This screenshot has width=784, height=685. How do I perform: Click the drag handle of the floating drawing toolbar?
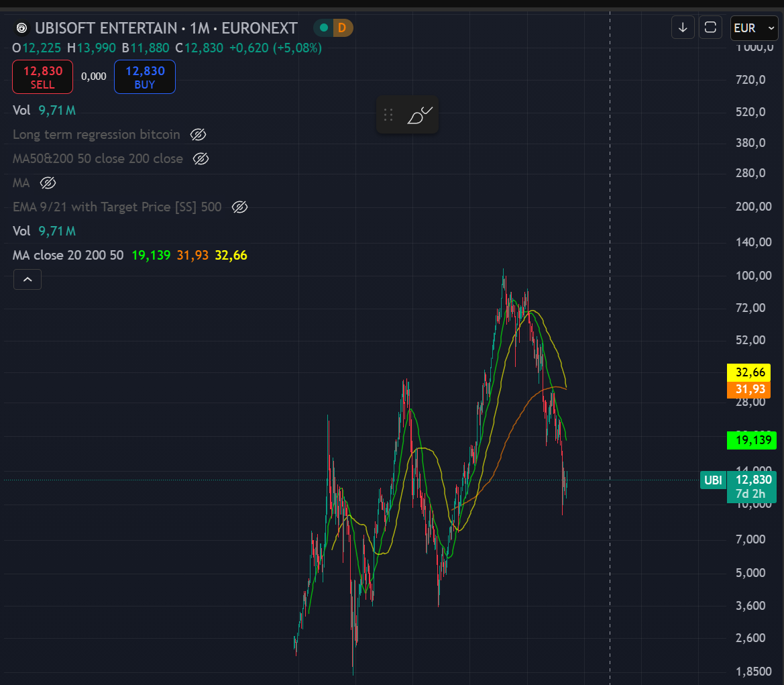click(388, 115)
